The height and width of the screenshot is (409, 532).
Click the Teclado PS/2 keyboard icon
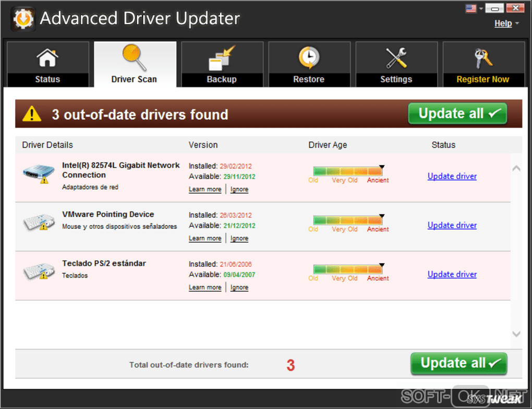pos(39,271)
